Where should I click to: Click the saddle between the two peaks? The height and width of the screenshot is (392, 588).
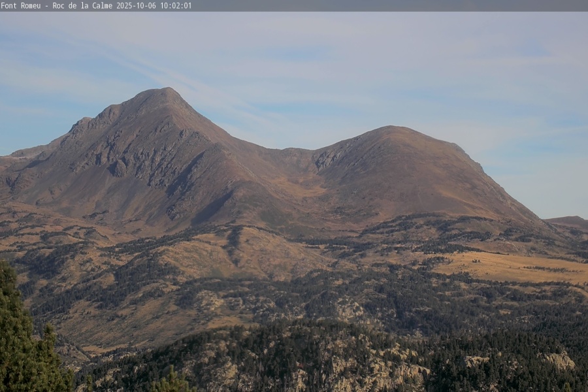pyautogui.click(x=291, y=150)
